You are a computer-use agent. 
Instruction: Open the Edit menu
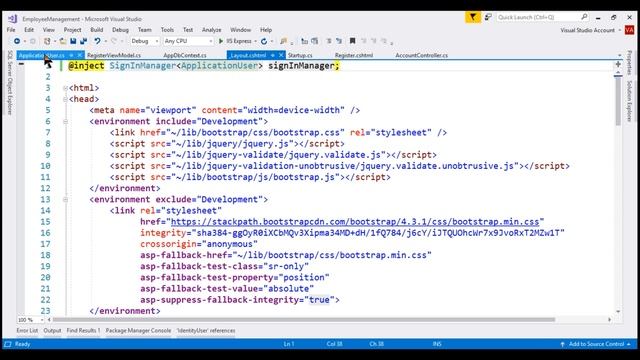point(29,30)
